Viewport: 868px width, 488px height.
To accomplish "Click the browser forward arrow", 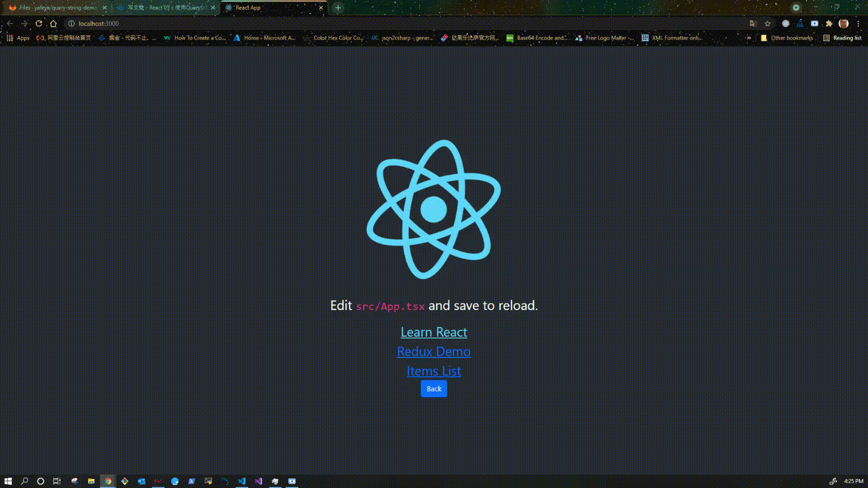I will 24,24.
